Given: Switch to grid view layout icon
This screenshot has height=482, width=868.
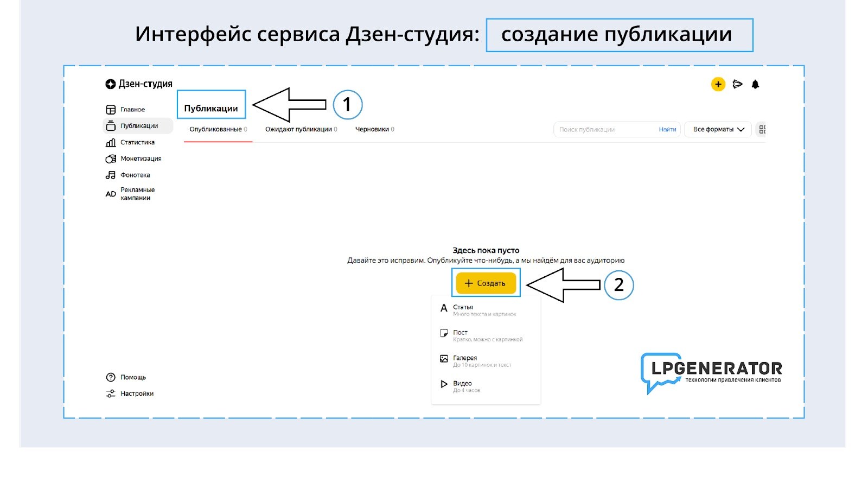Looking at the screenshot, I should [x=762, y=129].
